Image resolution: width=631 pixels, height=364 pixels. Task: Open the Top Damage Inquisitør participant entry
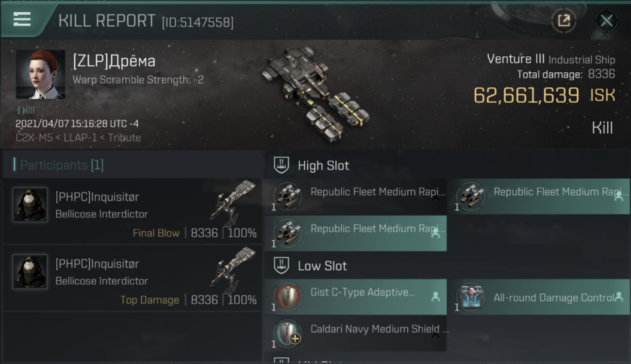132,279
